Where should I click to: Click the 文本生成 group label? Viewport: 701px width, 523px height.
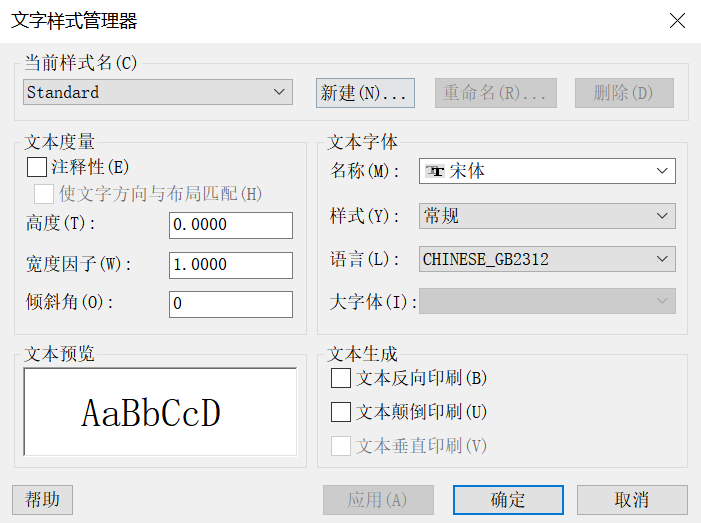click(362, 354)
